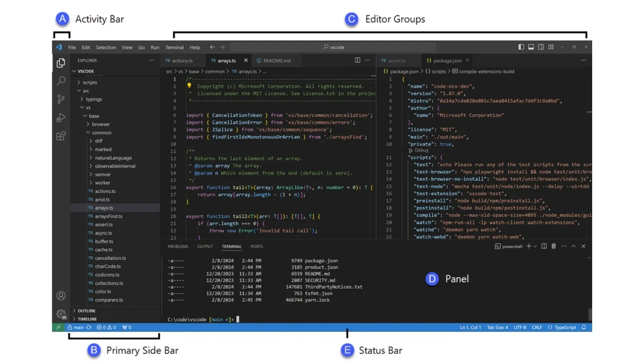Open notifications bell in status bar
This screenshot has height=362, width=644.
(584, 327)
